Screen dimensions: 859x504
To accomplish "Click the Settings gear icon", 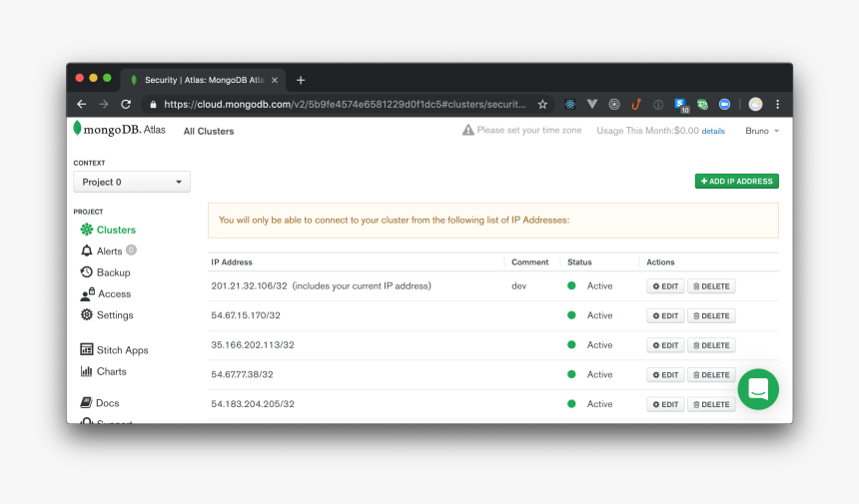I will pyautogui.click(x=87, y=314).
